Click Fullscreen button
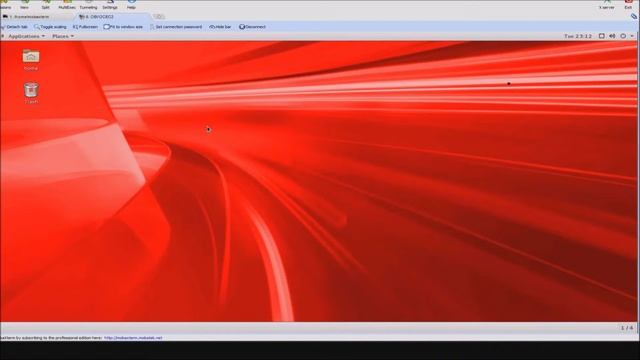Image resolution: width=640 pixels, height=360 pixels. (x=85, y=27)
